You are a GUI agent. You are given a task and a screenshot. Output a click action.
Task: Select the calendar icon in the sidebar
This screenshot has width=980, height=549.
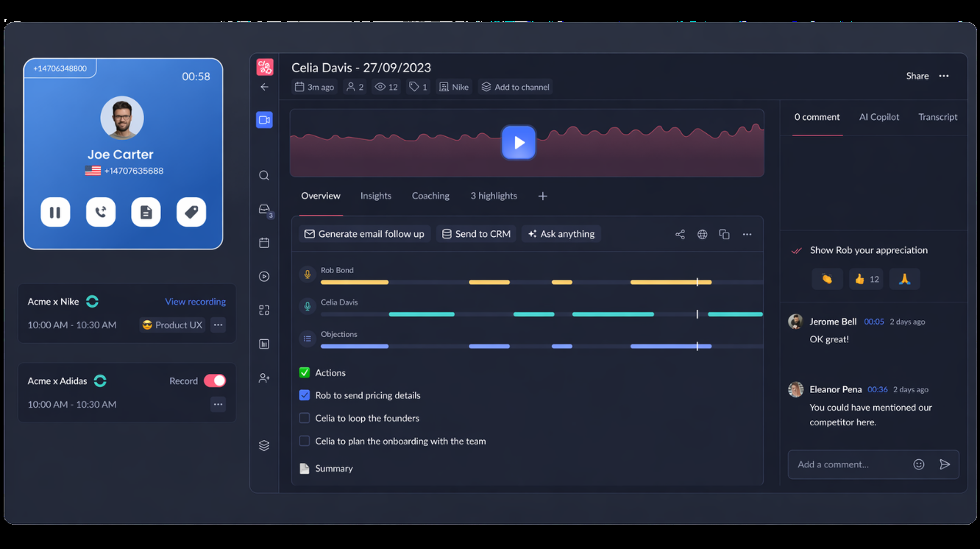(264, 242)
